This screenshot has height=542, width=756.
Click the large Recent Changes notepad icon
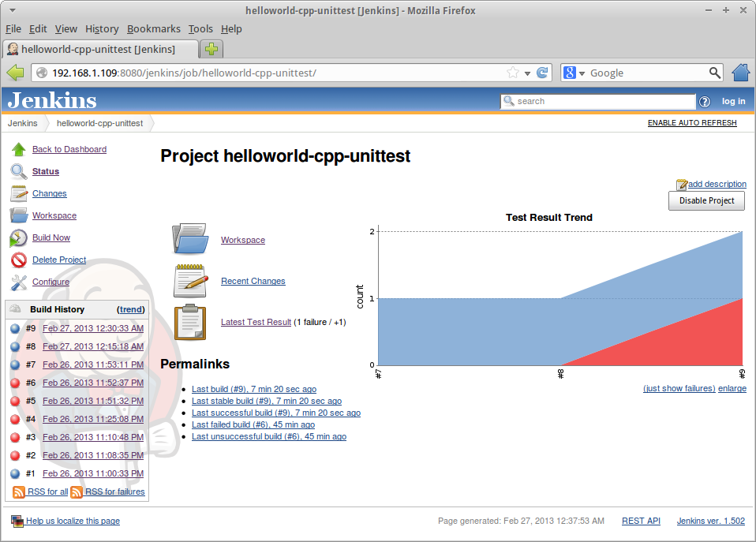[x=190, y=281]
